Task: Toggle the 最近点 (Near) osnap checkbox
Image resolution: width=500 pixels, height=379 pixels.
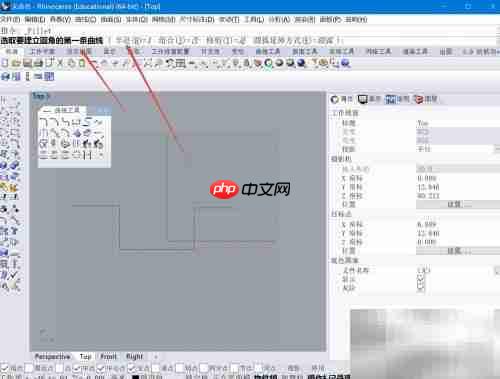Action: [29, 368]
